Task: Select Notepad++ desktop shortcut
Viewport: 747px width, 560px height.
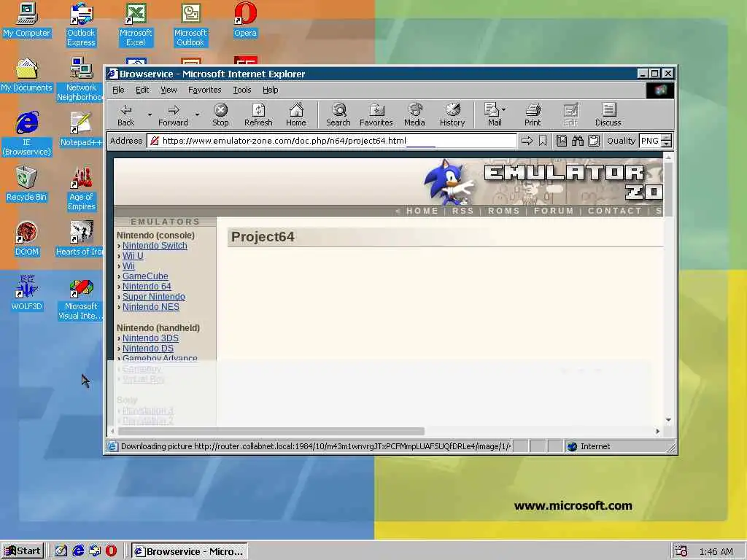Action: click(81, 130)
